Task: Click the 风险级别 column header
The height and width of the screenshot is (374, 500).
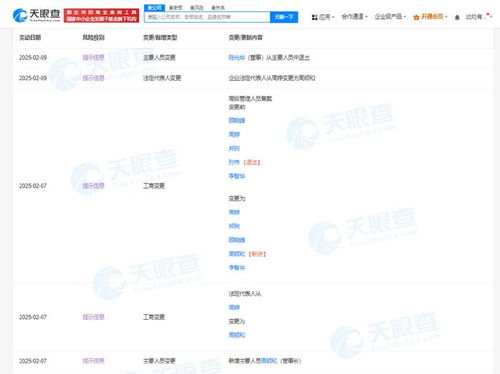Action: click(x=94, y=37)
